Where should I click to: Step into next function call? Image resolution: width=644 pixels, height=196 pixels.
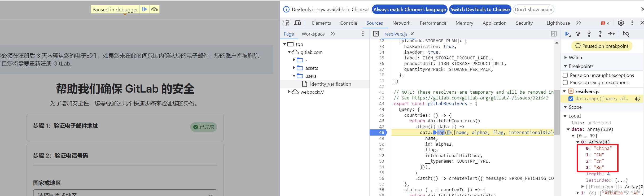[589, 34]
